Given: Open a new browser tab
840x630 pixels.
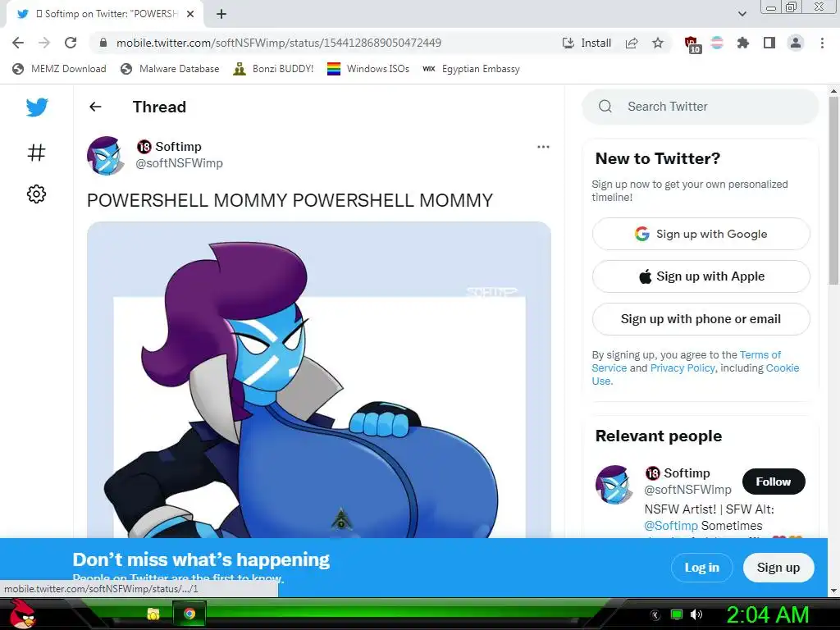Looking at the screenshot, I should click(221, 14).
